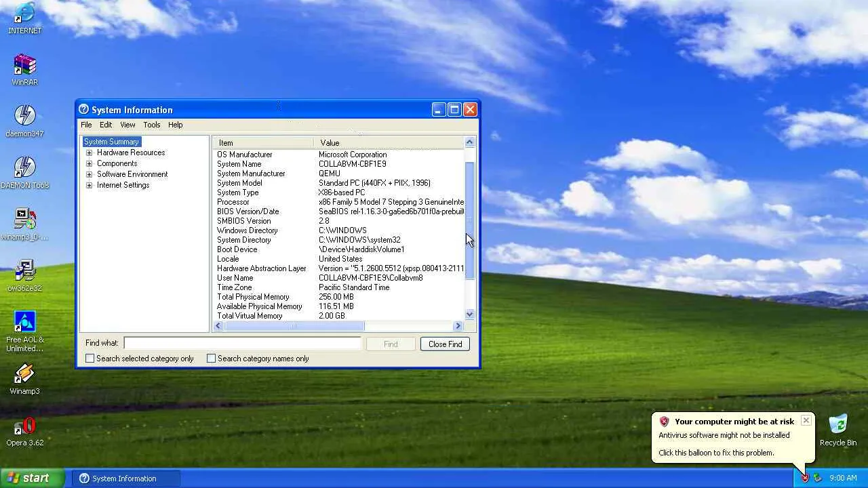Image resolution: width=868 pixels, height=488 pixels.
Task: Select the Total Physical Memory row
Action: point(339,297)
